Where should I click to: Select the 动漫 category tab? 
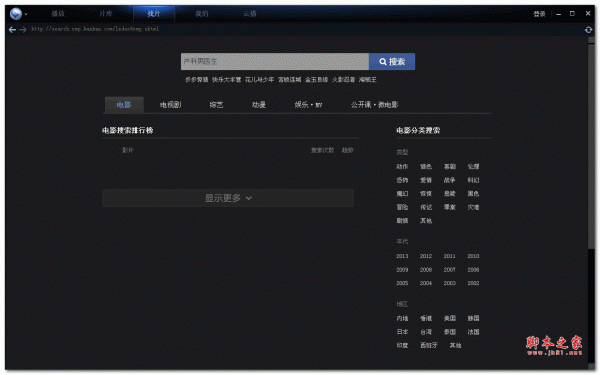[259, 105]
